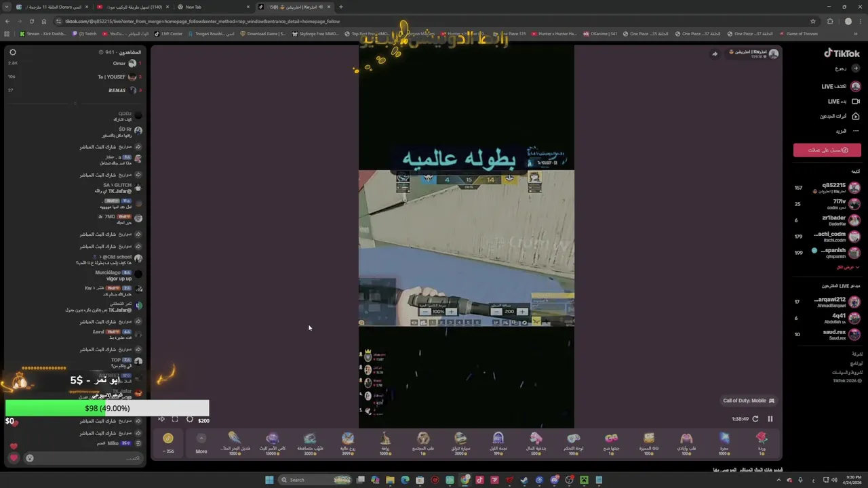The width and height of the screenshot is (868, 488).
Task: Open the Game of Thrones bookmark
Action: (x=798, y=34)
